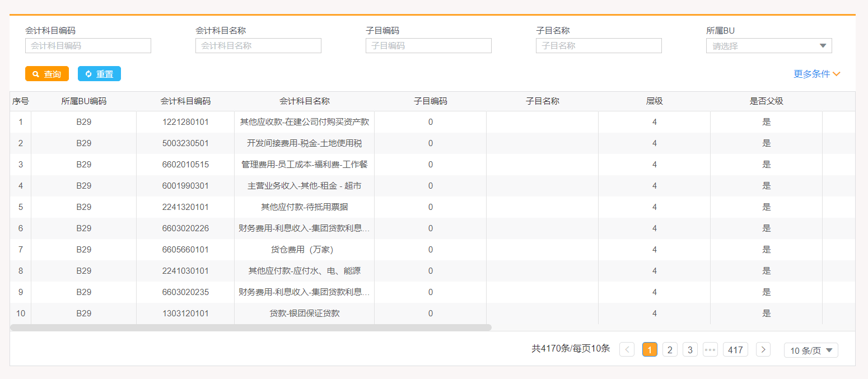
Task: Select code cell 6603020226
Action: [185, 228]
